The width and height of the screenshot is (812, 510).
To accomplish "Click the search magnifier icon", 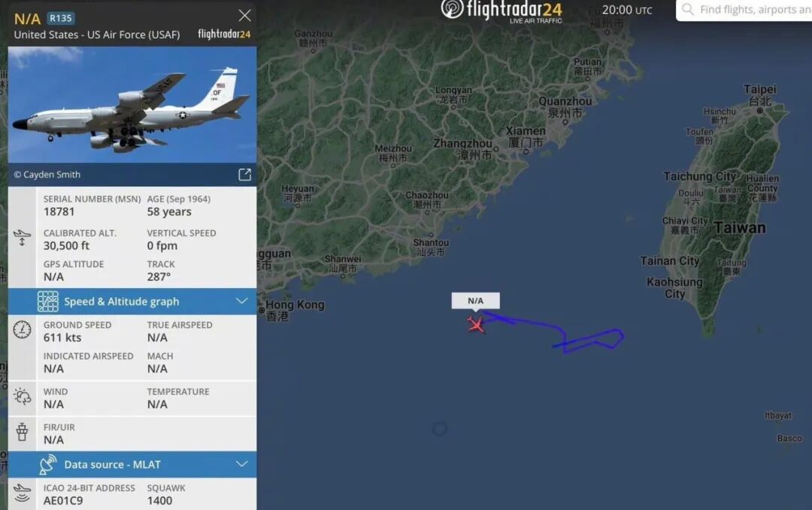I will (x=687, y=9).
